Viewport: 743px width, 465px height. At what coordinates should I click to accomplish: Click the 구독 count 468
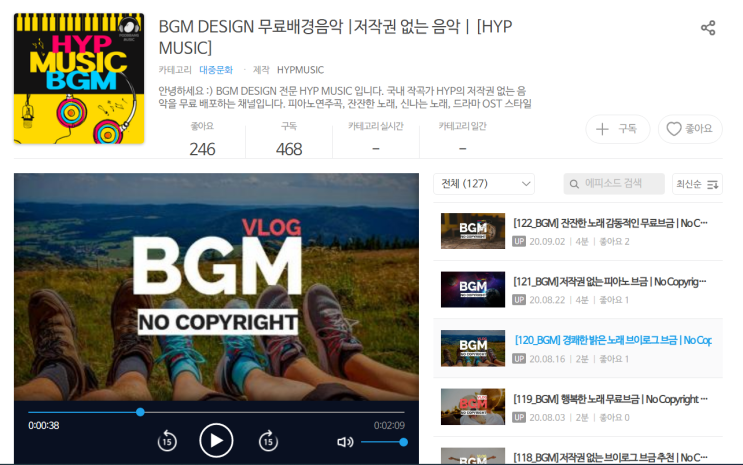[289, 149]
